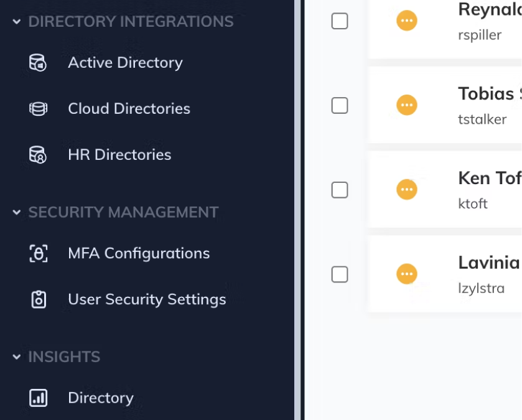The image size is (522, 420).
Task: Click the orange status icon for ktoft
Action: [x=406, y=189]
